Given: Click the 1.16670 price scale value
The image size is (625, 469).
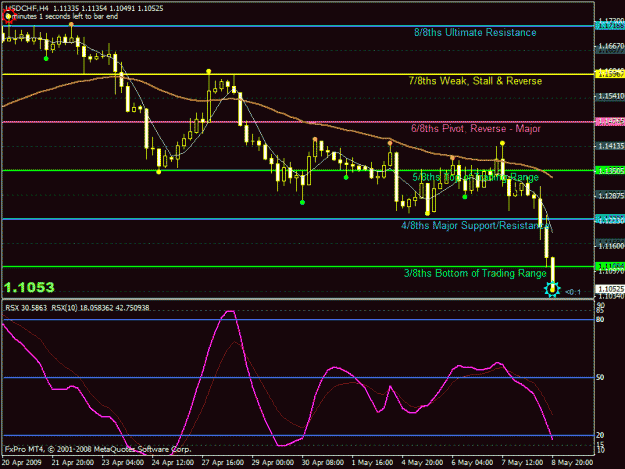Looking at the screenshot, I should (x=611, y=47).
